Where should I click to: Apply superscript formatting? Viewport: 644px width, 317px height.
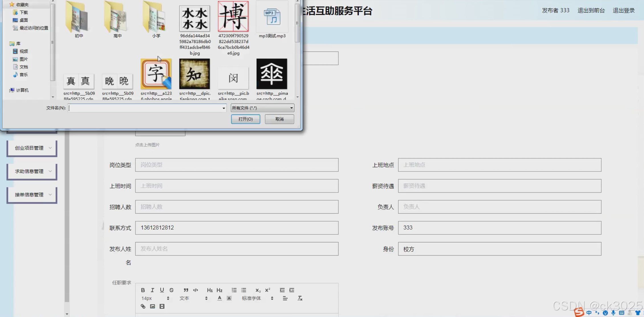point(267,290)
